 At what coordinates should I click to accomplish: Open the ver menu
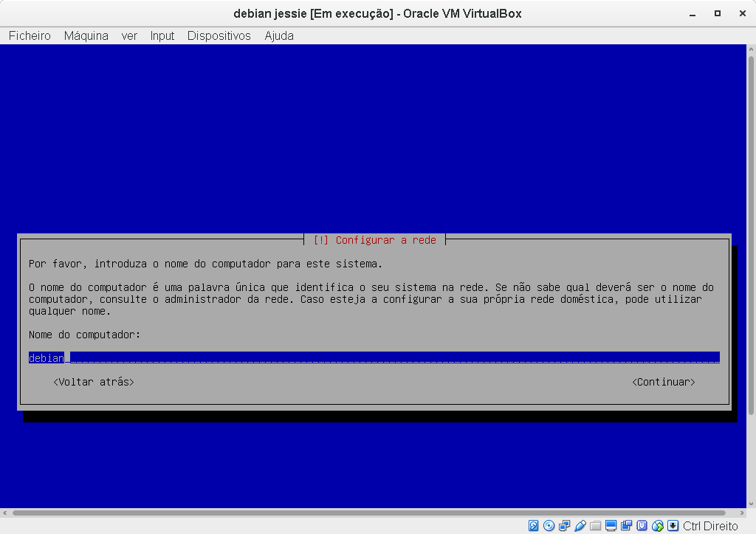point(129,35)
